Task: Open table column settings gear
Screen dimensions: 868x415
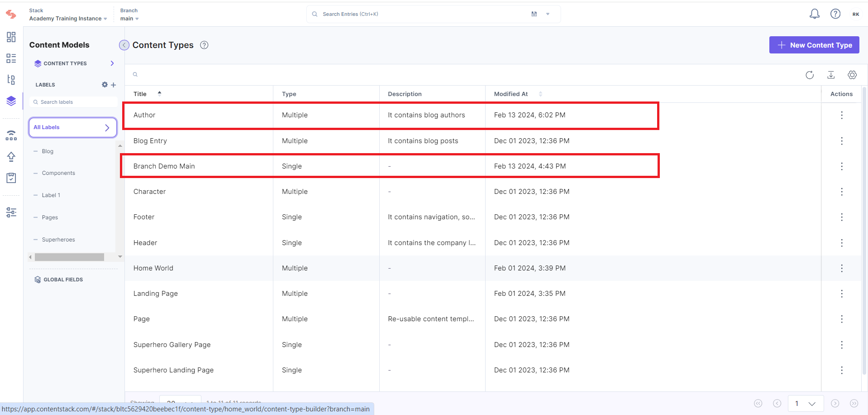Action: pos(852,75)
